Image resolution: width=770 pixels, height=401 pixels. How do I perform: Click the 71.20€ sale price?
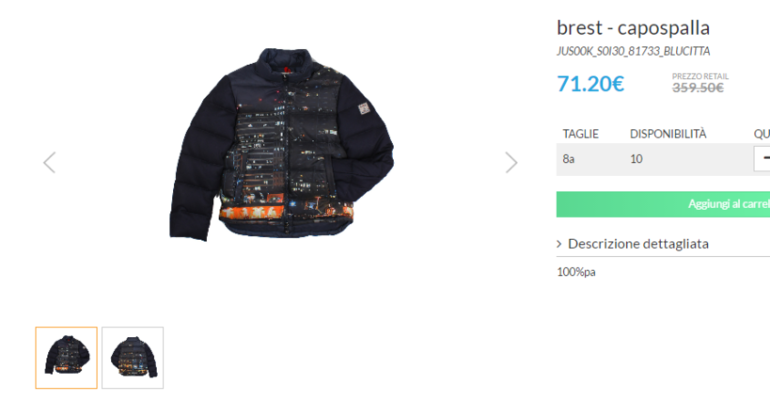point(590,84)
